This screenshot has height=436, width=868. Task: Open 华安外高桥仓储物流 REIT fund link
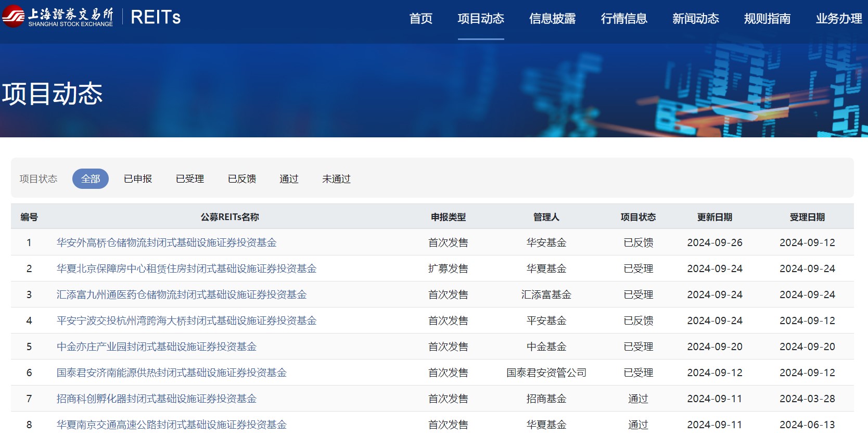tap(167, 242)
